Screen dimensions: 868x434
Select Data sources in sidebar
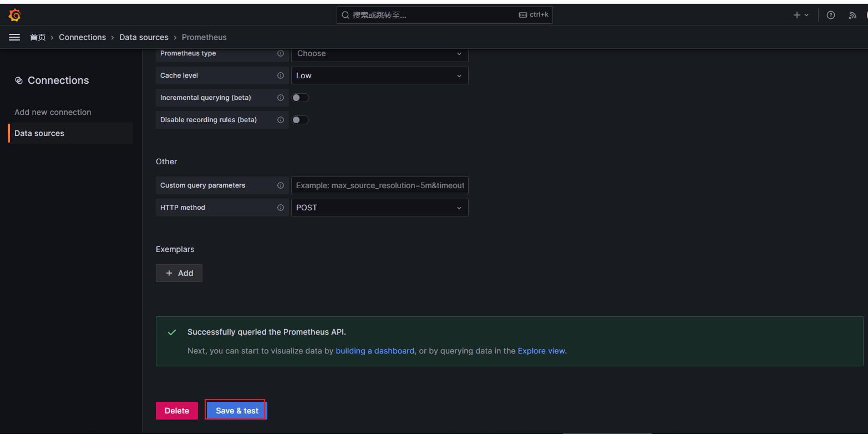(39, 133)
